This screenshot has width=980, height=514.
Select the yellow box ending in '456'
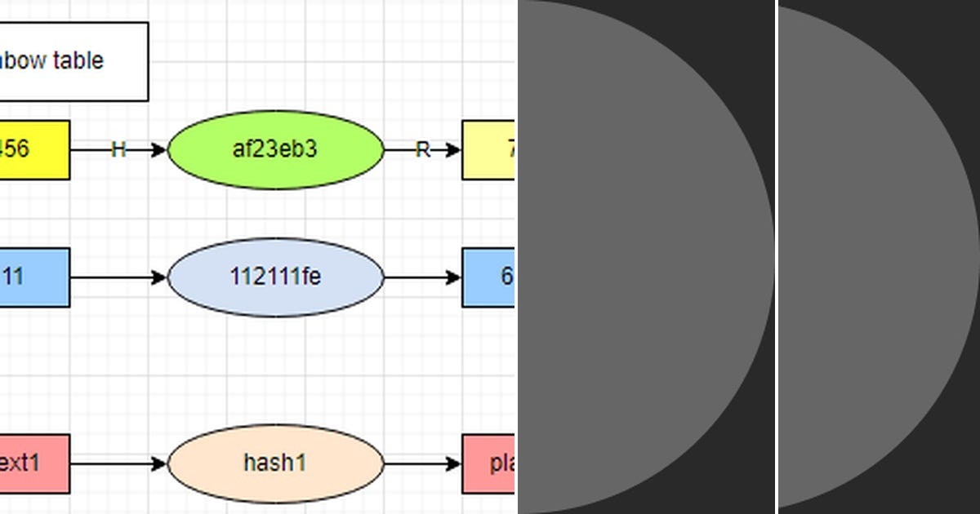(x=33, y=150)
